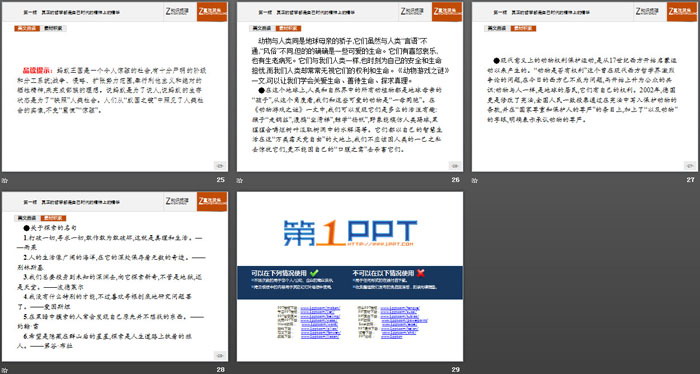
Task: Click the orange Z header tab on slide 28
Action: [x=212, y=201]
